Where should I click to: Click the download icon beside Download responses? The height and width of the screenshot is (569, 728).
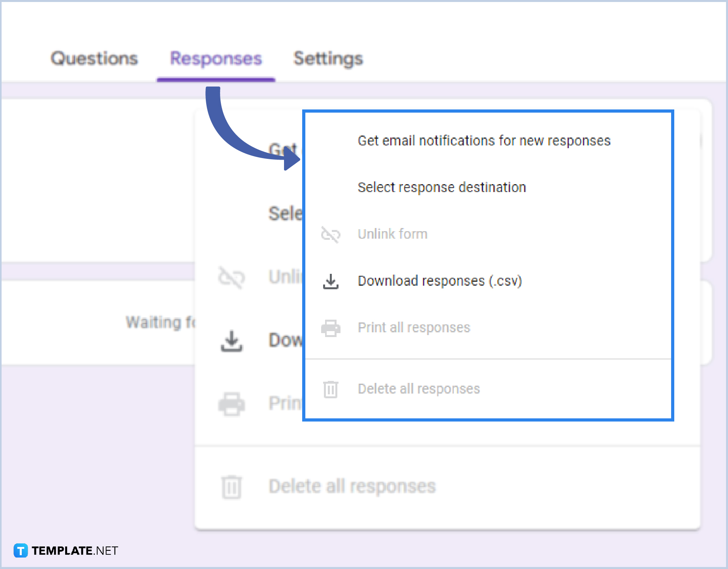pos(331,282)
